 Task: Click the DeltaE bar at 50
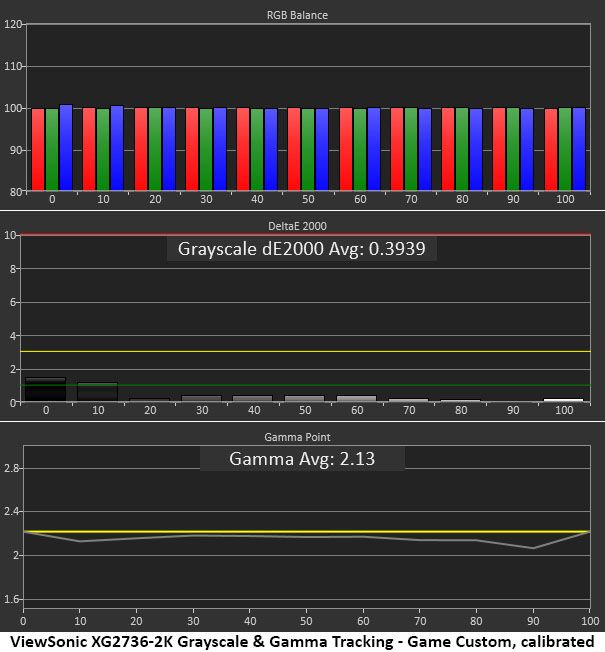(304, 398)
